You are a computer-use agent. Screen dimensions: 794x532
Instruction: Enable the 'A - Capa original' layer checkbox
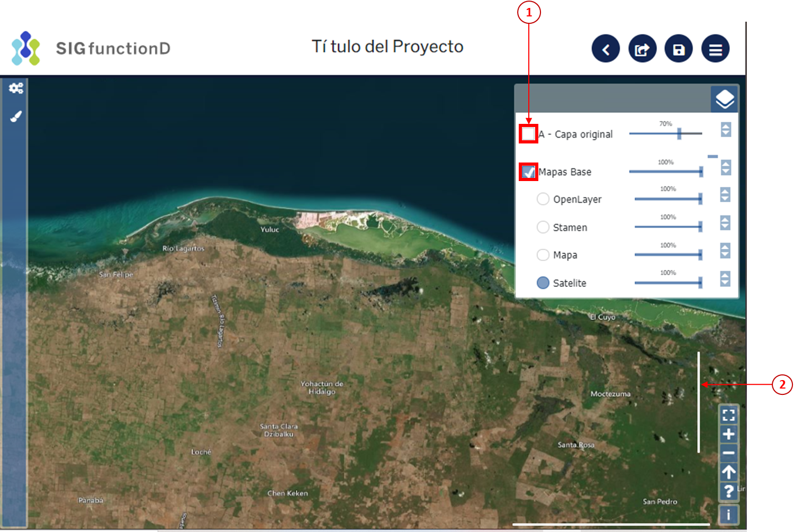tap(528, 134)
